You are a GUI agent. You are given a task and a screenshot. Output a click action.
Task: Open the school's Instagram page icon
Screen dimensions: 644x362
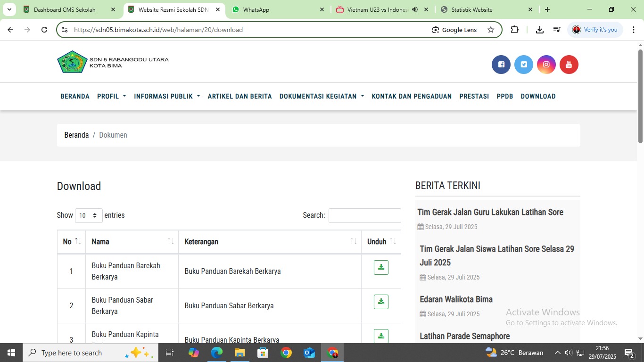point(546,65)
